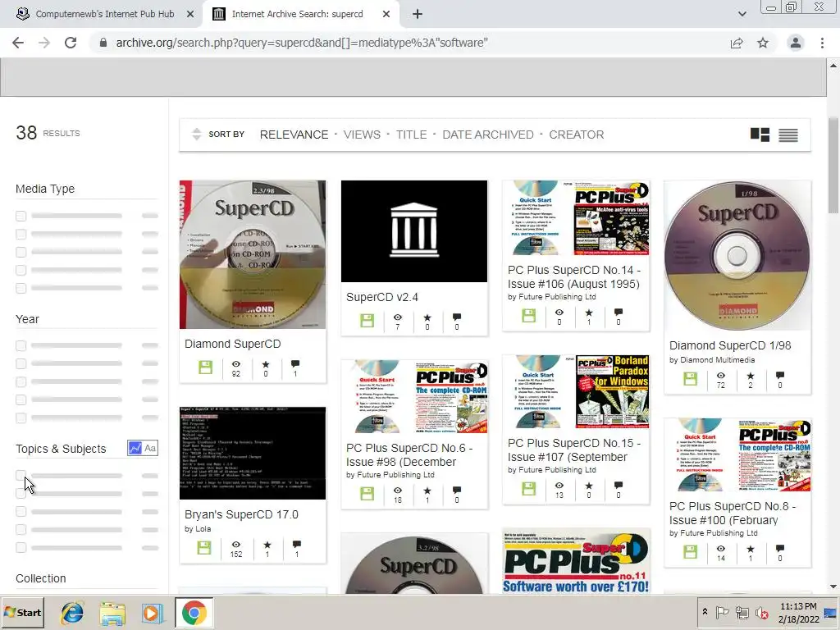This screenshot has width=840, height=630.
Task: Click floppy icon under PC Plus SuperCD No.8
Action: [x=691, y=552]
